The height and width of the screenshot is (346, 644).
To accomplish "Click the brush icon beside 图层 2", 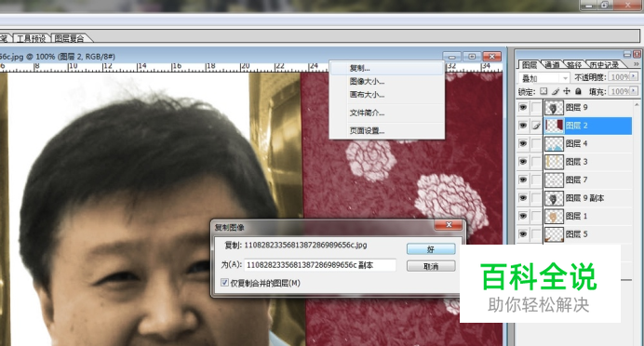I will pos(536,126).
